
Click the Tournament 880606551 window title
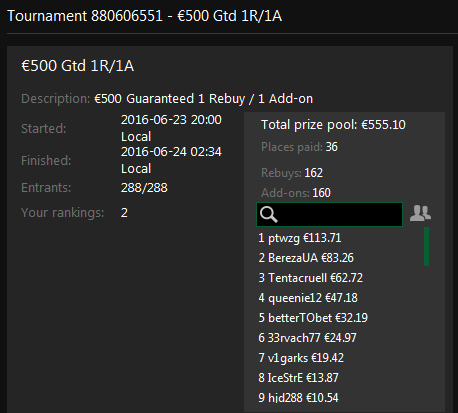pyautogui.click(x=145, y=16)
